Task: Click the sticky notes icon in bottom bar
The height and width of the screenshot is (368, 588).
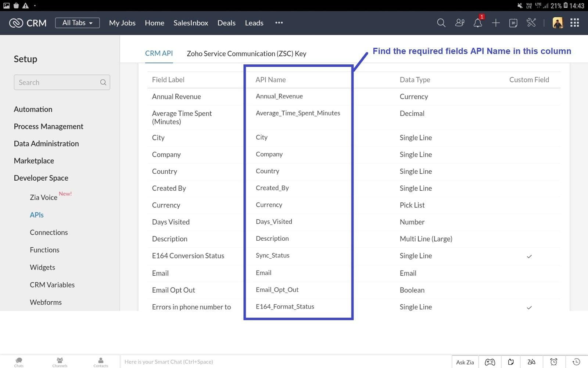Action: pos(511,362)
